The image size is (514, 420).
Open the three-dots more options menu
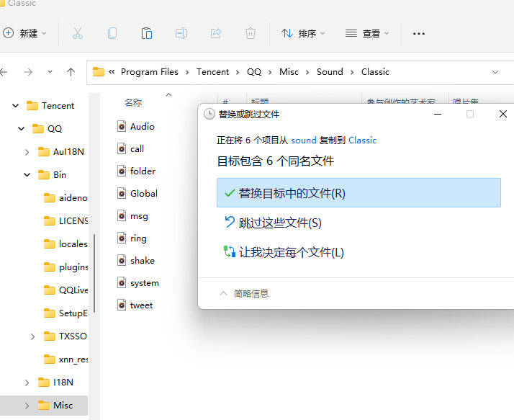[418, 33]
